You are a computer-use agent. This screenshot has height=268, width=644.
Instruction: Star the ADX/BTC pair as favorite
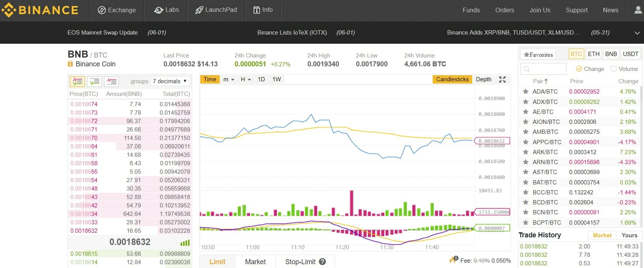pos(525,102)
